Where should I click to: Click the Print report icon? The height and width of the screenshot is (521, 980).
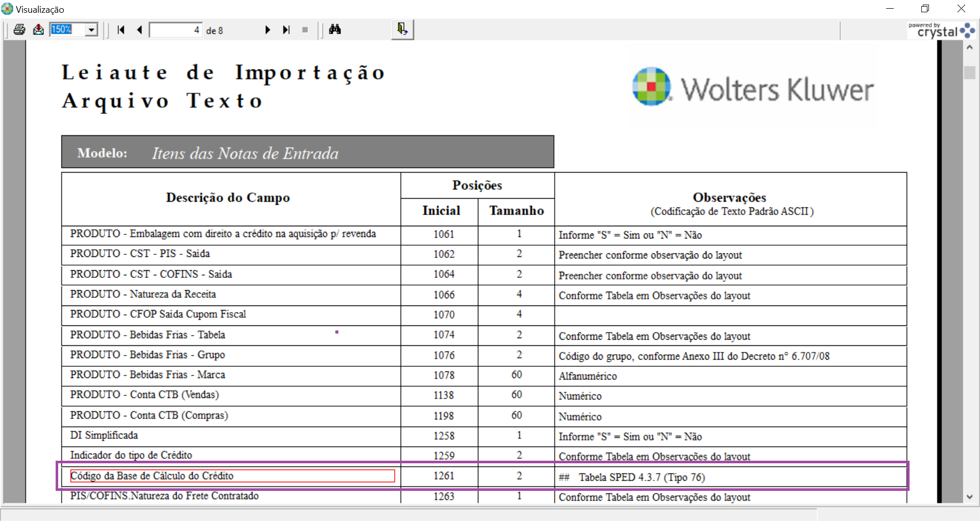coord(19,30)
